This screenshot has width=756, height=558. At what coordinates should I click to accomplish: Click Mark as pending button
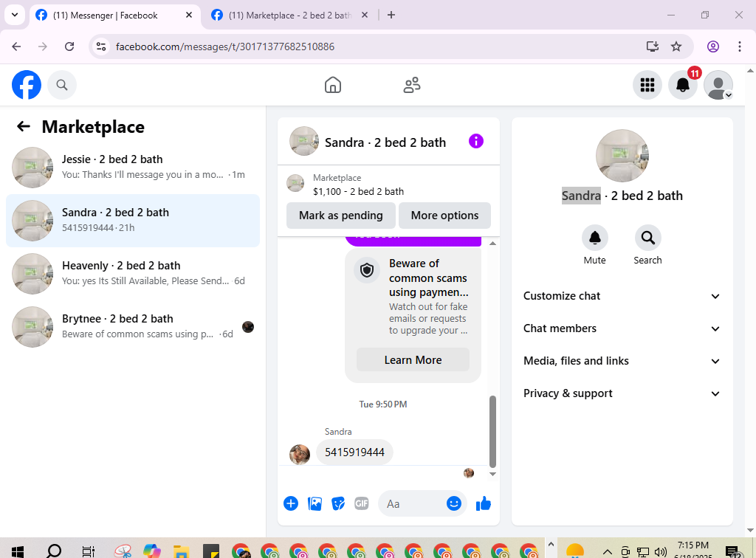pos(341,216)
